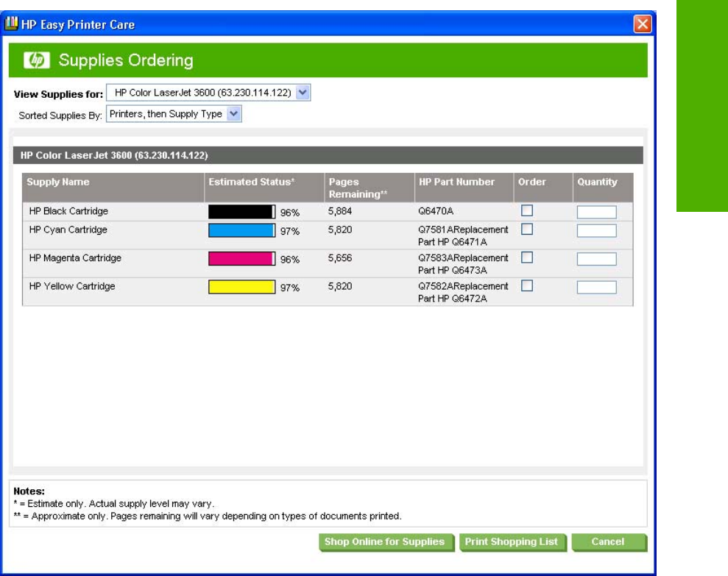Viewport: 728px width, 576px height.
Task: Select the HP Cyan Cartridge row name
Action: (68, 230)
